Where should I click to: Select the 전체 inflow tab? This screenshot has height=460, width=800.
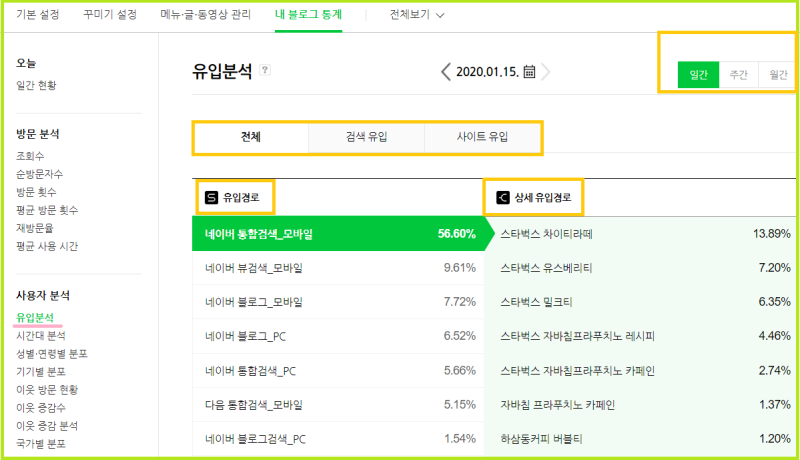click(x=251, y=137)
